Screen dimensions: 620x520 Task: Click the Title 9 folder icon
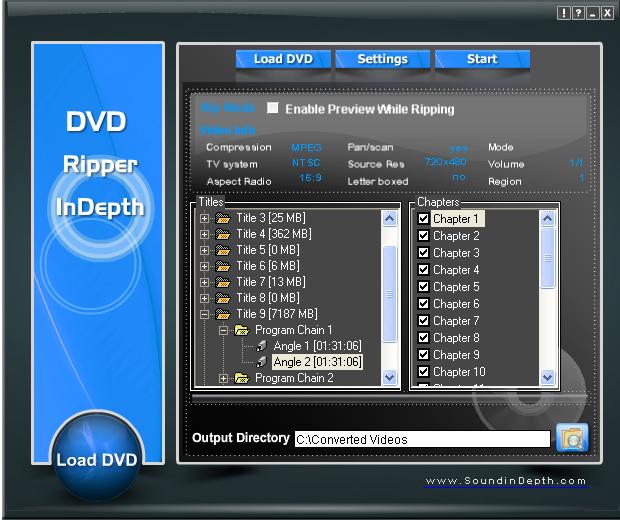pos(223,314)
